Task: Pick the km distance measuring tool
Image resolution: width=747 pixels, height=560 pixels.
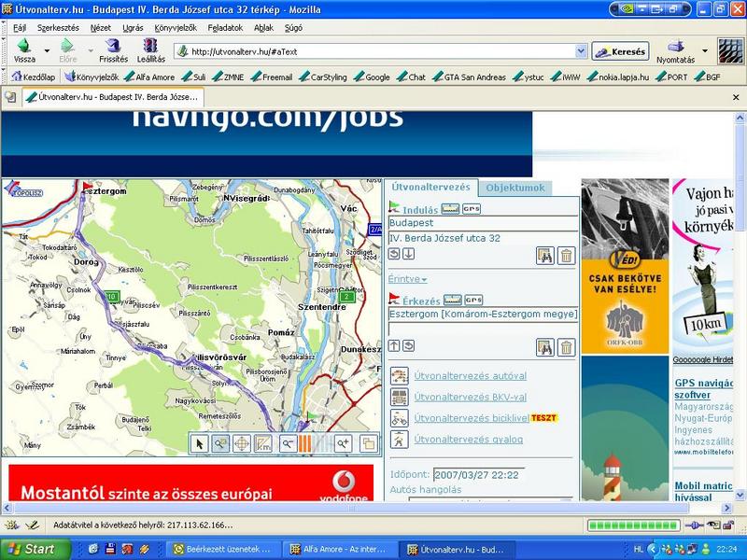Action: tap(263, 444)
